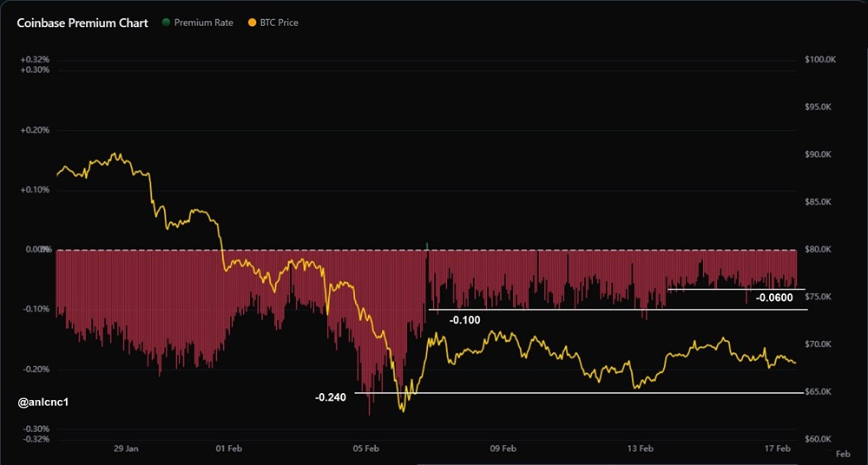Click the -0.0600 annotation value

(774, 298)
